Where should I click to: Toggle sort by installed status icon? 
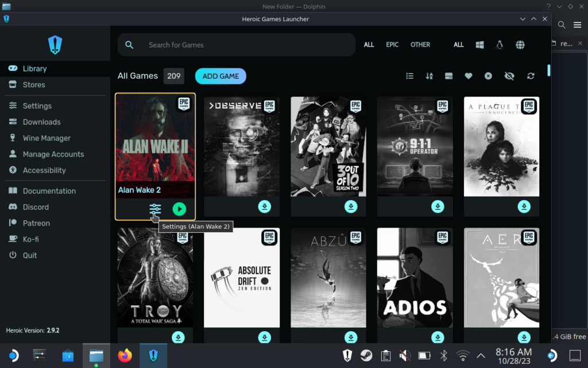[448, 76]
